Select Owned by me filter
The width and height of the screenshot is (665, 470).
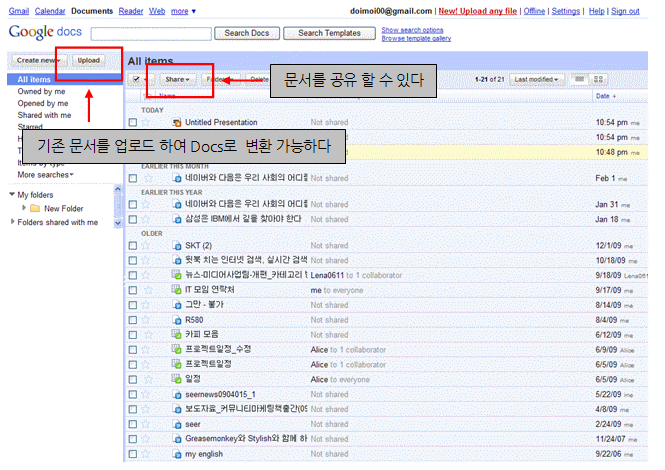coord(41,91)
